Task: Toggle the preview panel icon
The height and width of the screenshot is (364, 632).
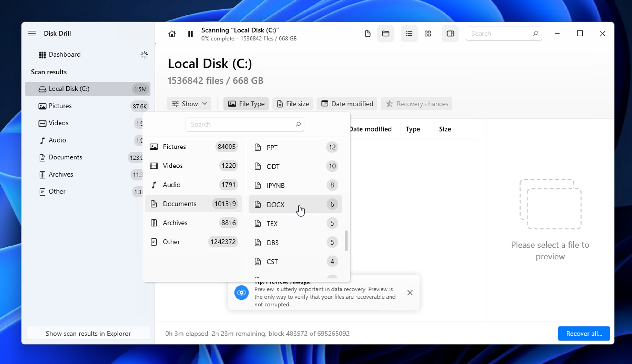Action: 450,34
